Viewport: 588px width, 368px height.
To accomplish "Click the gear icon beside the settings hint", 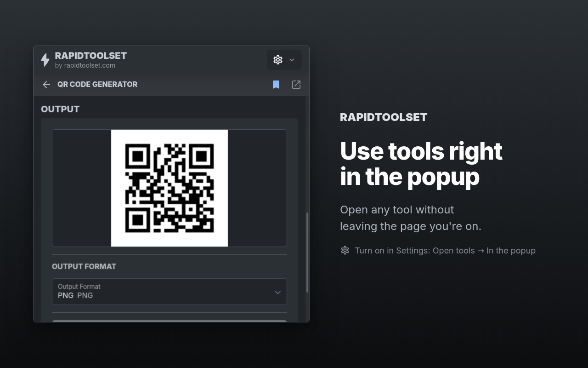I will [x=345, y=250].
